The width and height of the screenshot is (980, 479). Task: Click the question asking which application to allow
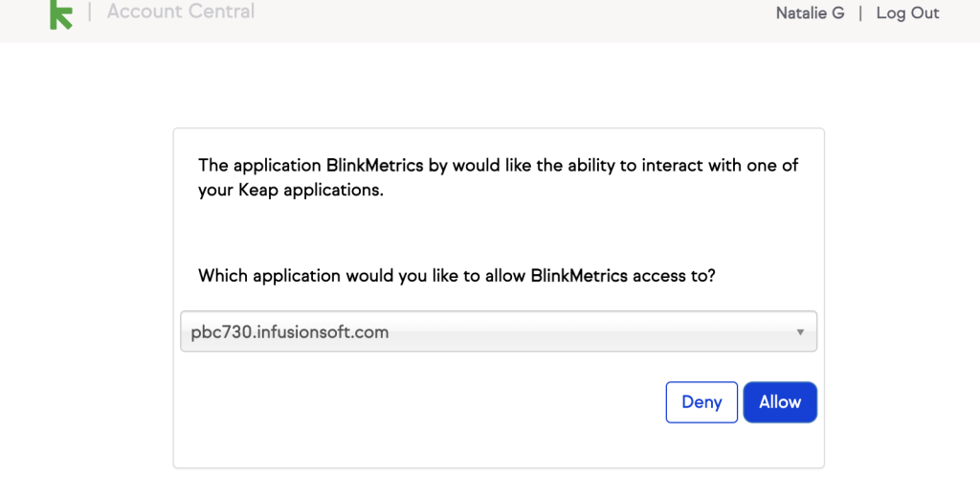coord(457,276)
